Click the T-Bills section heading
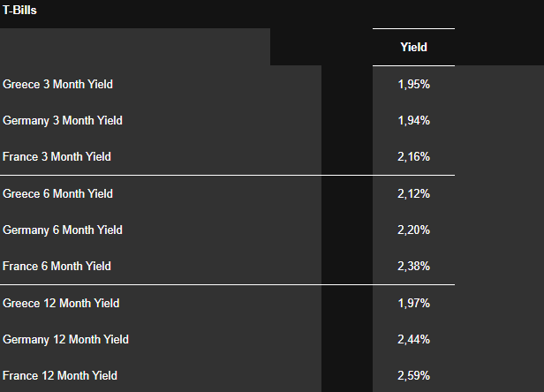The width and height of the screenshot is (544, 392). coord(19,11)
